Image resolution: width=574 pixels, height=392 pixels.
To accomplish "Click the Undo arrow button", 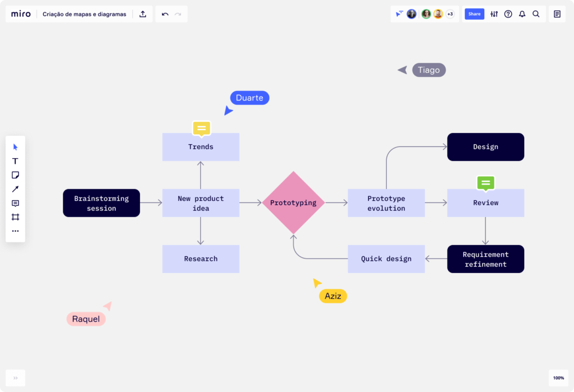I will click(164, 13).
